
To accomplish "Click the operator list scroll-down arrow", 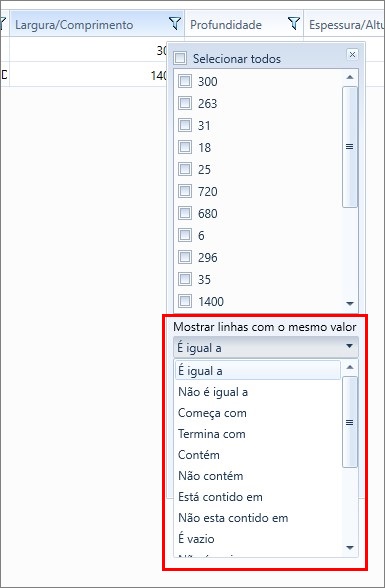I will [x=350, y=548].
